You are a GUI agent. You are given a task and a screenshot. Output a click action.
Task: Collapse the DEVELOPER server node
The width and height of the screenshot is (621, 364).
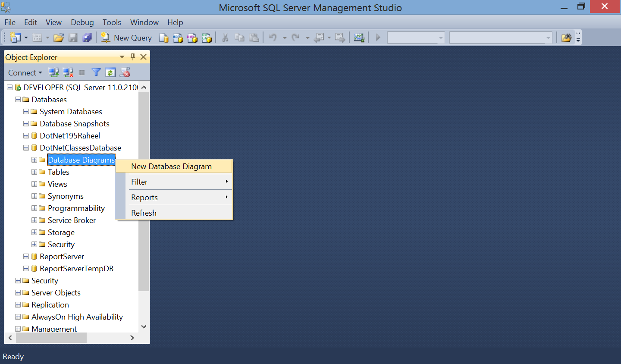point(9,88)
